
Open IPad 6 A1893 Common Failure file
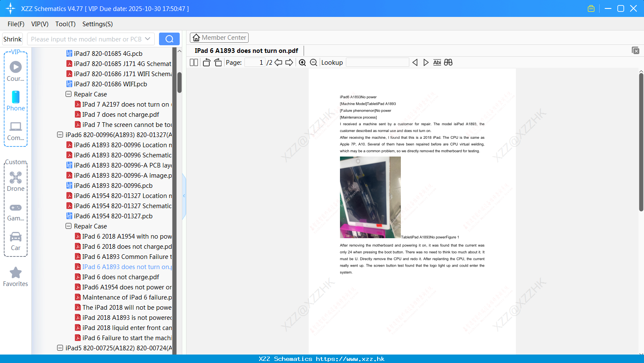[123, 257]
